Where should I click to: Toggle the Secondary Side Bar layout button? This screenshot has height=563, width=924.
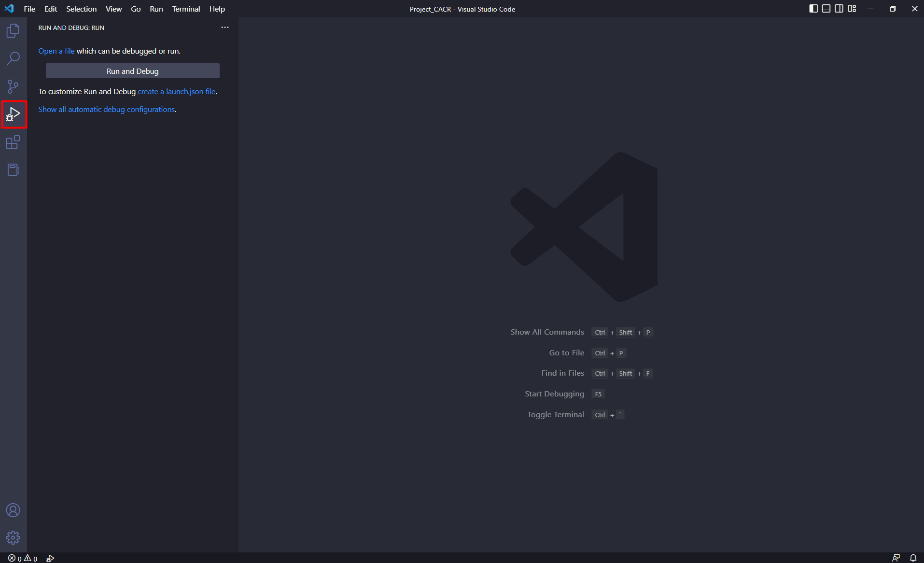tap(839, 9)
